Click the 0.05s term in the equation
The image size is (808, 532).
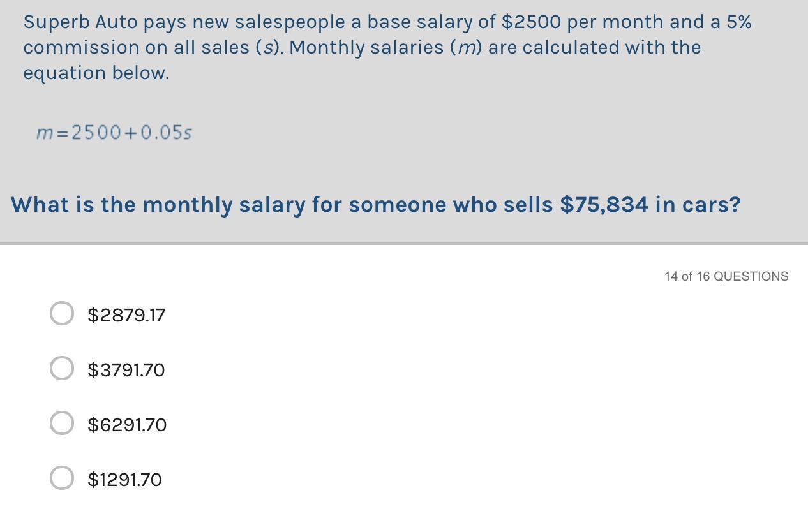tap(166, 133)
